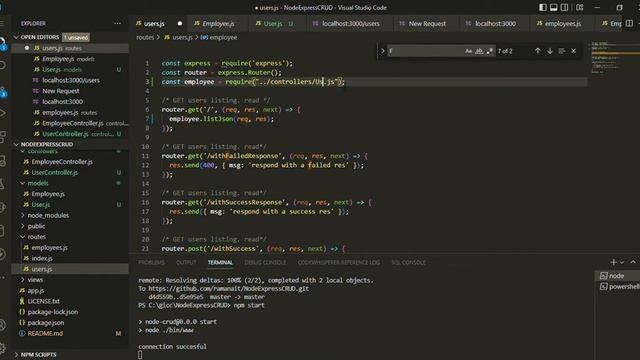
Task: Open the Explorer views and more actions menu
Action: click(x=118, y=23)
